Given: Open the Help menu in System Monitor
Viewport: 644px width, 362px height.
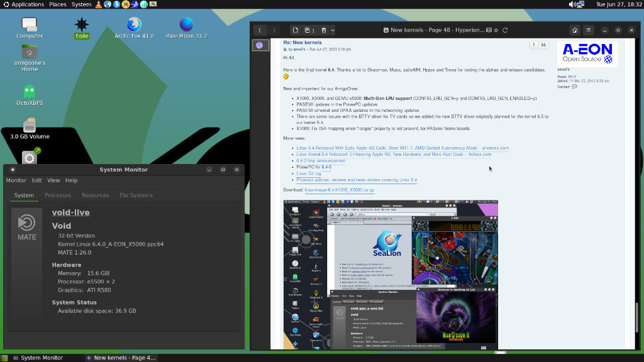Looking at the screenshot, I should (x=72, y=180).
